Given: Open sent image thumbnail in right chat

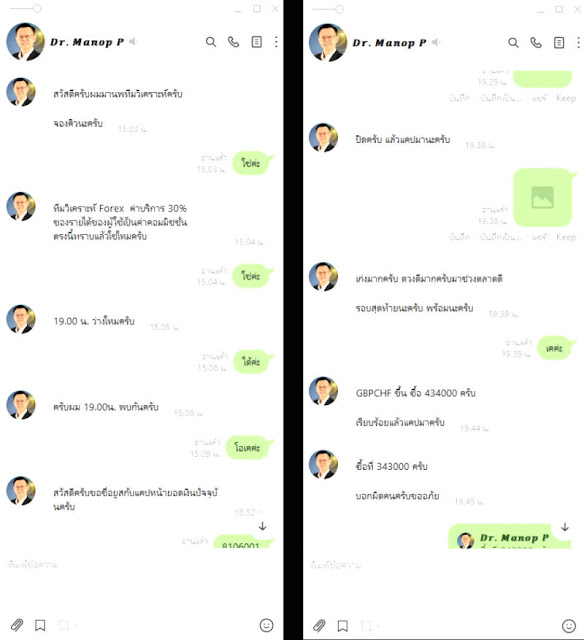Looking at the screenshot, I should point(542,198).
